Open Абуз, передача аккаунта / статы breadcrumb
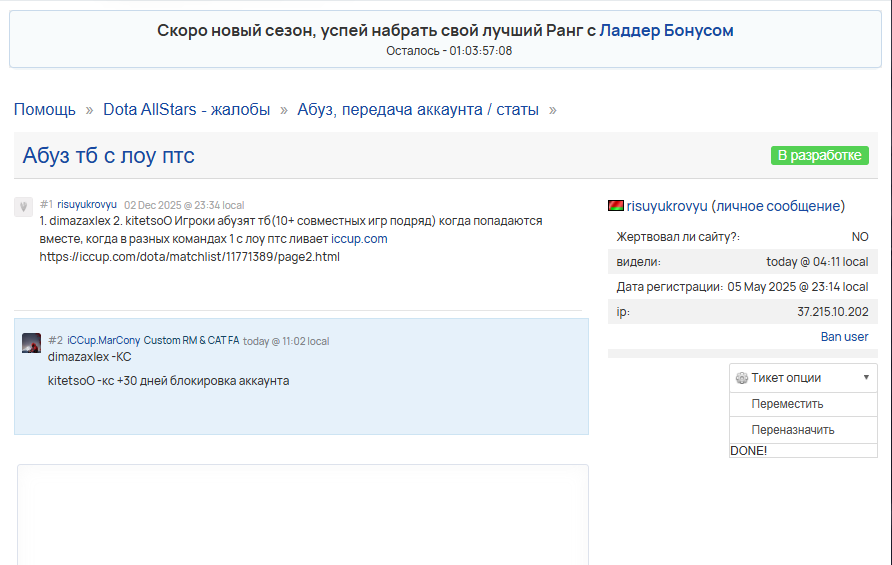 (x=418, y=109)
